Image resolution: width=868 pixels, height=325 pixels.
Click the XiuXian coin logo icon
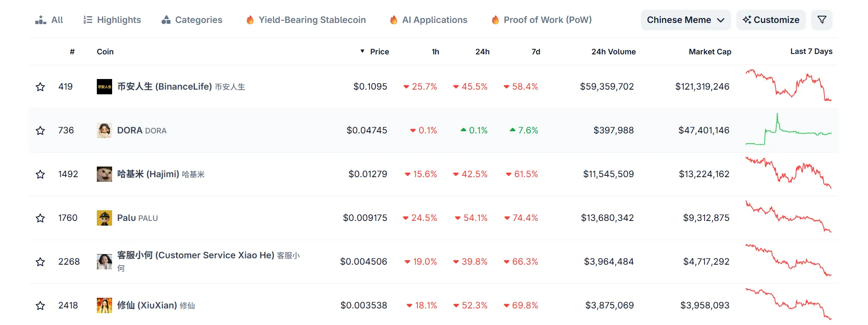(104, 305)
